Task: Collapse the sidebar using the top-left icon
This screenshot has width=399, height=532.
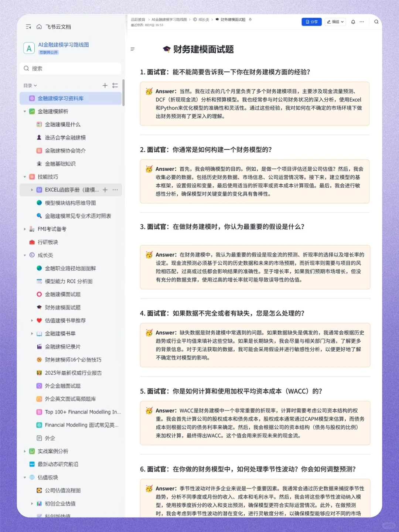Action: tap(28, 26)
